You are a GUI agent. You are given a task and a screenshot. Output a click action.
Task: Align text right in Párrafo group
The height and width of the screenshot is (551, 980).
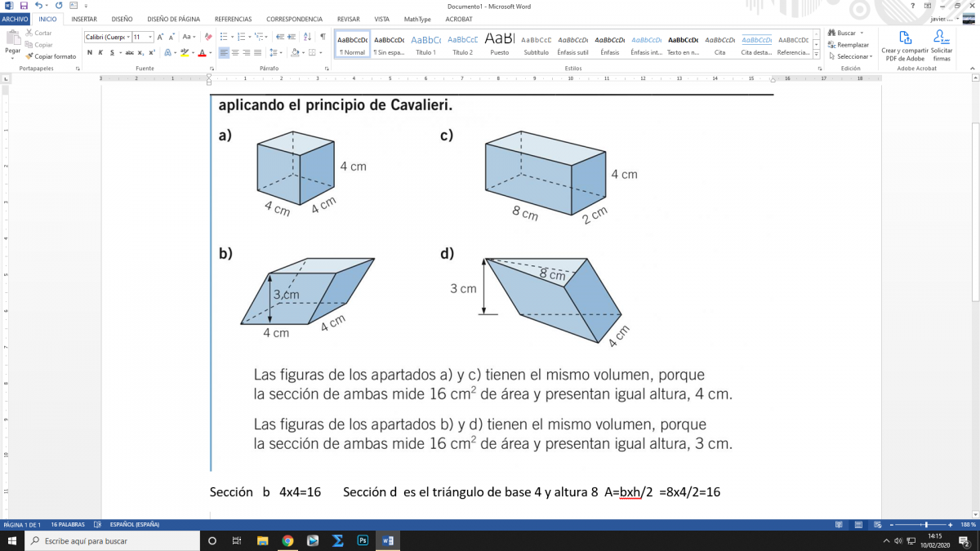[x=247, y=53]
